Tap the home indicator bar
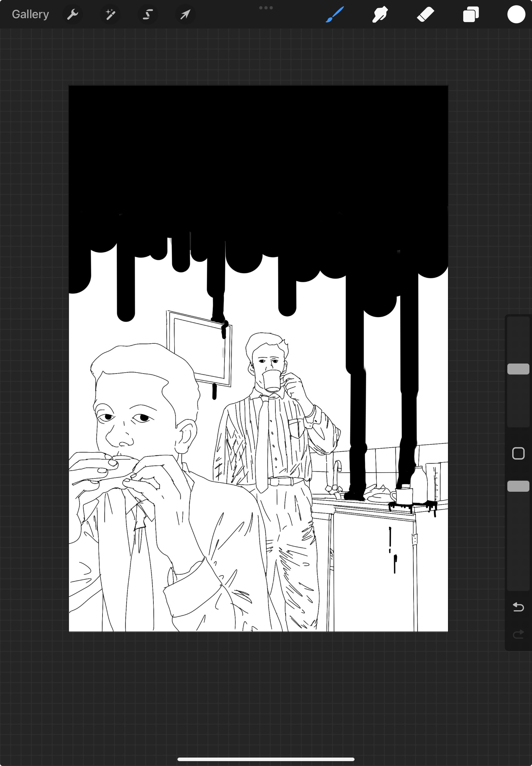Image resolution: width=532 pixels, height=766 pixels. coord(266,759)
